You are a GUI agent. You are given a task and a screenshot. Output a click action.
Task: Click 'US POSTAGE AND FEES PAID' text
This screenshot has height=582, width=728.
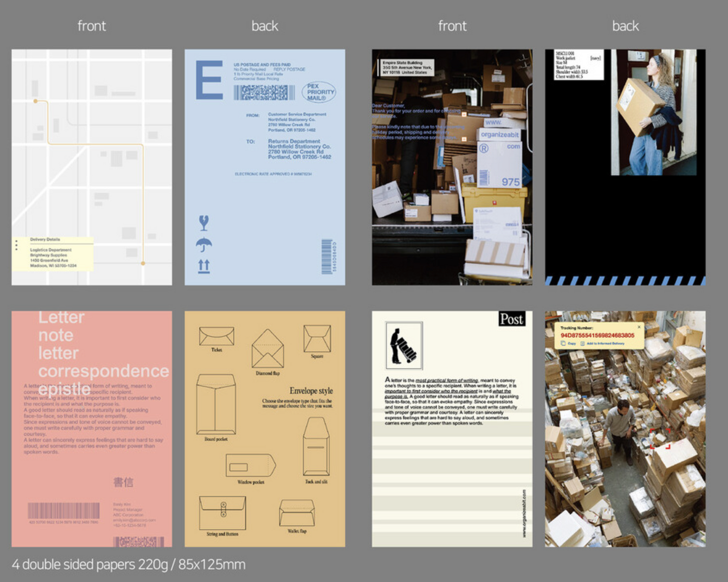(262, 64)
